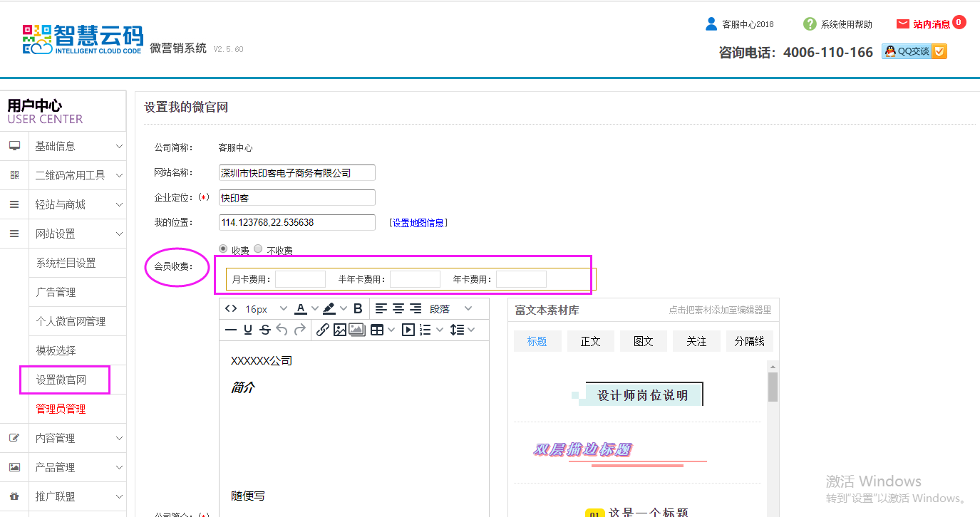Click the 月卡费用 input field

coord(300,279)
